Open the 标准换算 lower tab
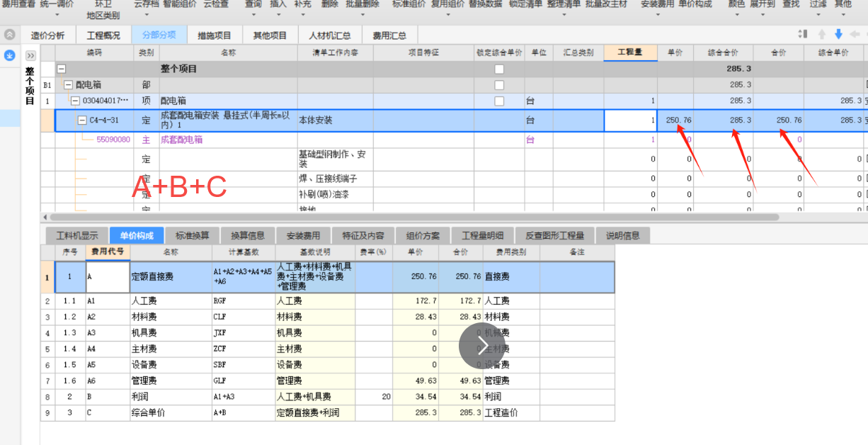Screen dimensions: 868x445 (193, 235)
